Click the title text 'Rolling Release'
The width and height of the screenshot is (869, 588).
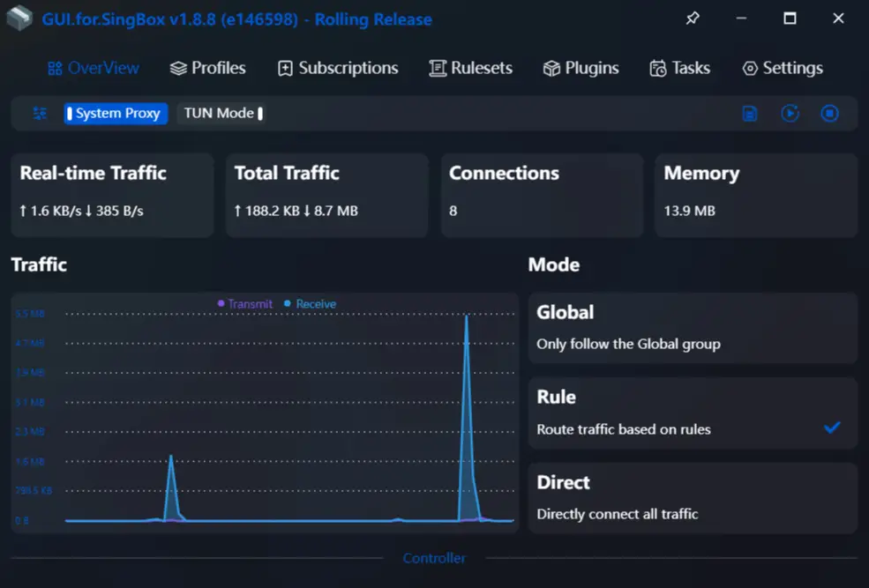coord(373,19)
